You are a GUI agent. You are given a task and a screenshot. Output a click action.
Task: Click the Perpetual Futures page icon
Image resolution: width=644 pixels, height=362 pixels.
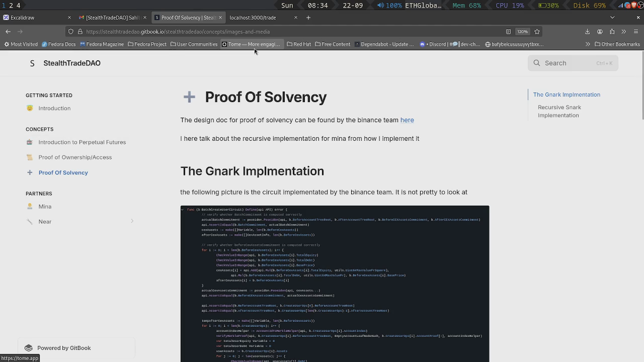click(x=30, y=142)
